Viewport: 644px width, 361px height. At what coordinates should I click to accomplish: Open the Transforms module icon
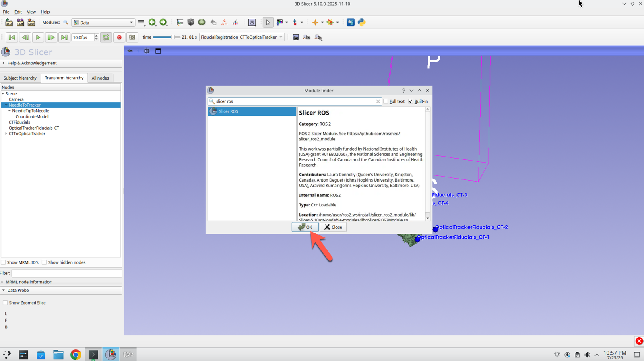coord(213,23)
